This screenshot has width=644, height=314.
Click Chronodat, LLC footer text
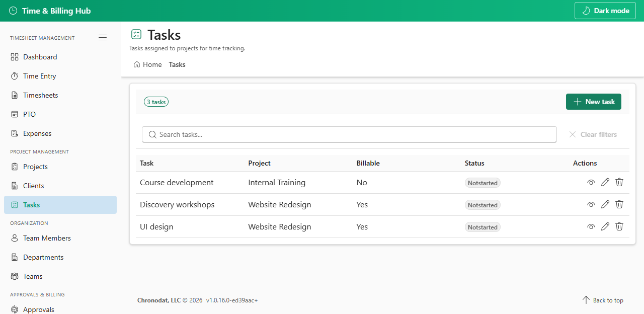click(159, 300)
